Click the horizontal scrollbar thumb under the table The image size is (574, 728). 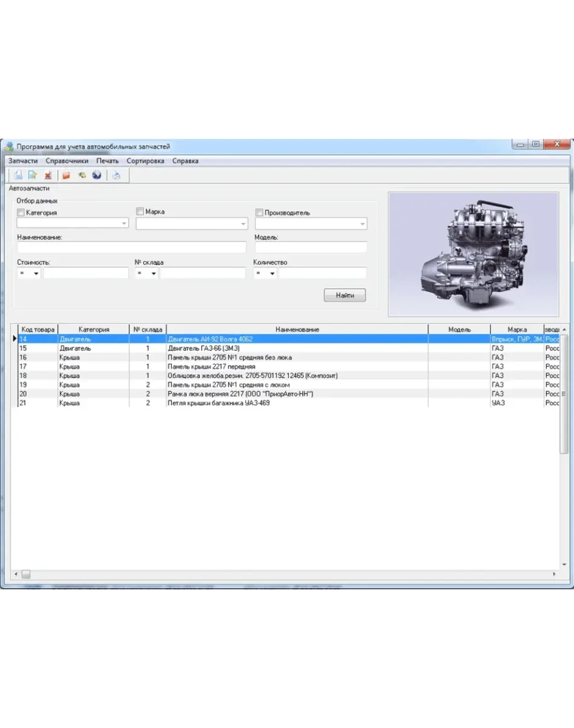point(26,574)
